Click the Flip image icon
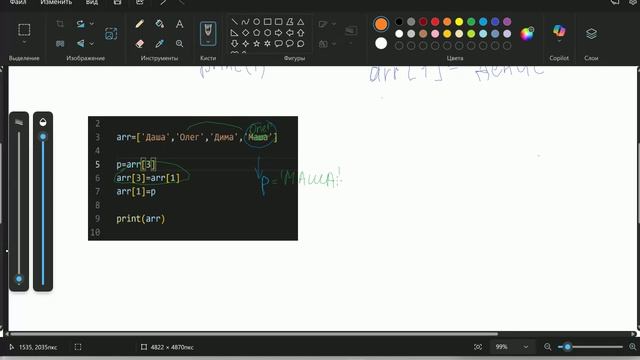Viewport: 640px width, 360px height. point(81,43)
